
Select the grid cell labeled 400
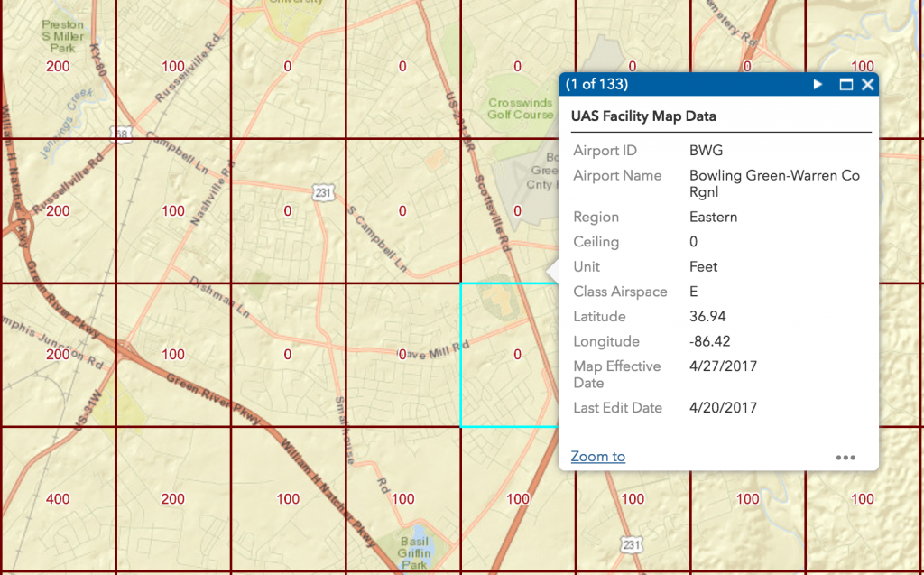[58, 499]
